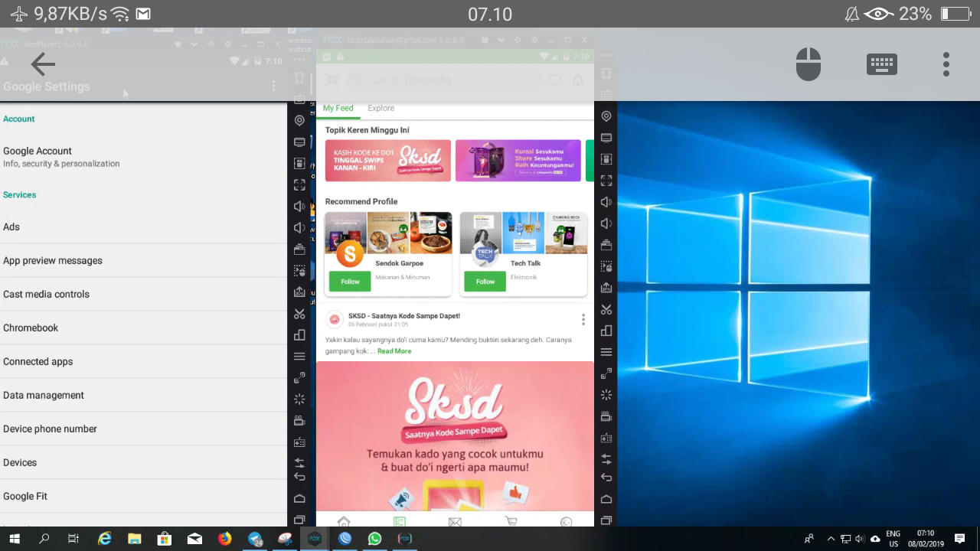
Task: Open the Home tab in Tokopedia's bottom navigation
Action: (343, 521)
